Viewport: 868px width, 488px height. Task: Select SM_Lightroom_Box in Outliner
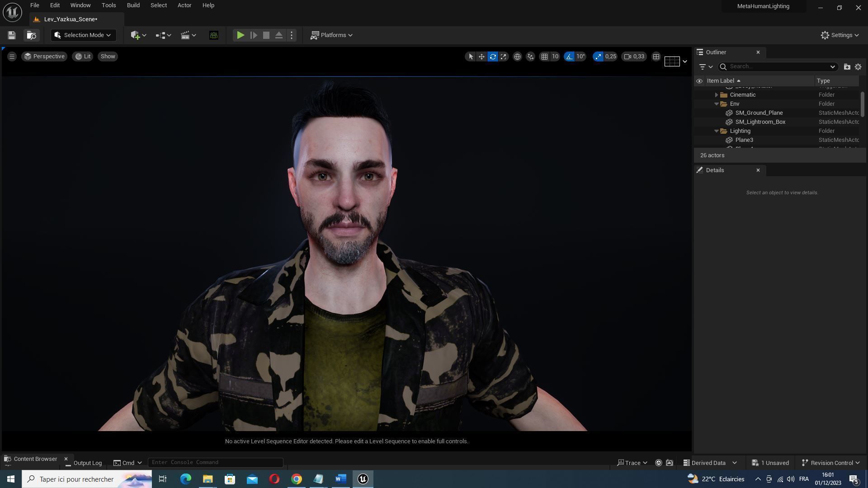(760, 122)
